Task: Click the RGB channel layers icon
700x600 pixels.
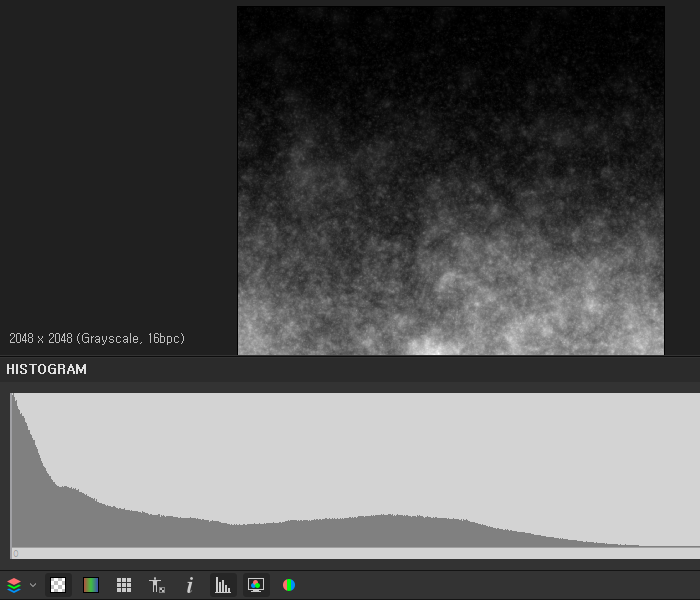Action: coord(14,585)
